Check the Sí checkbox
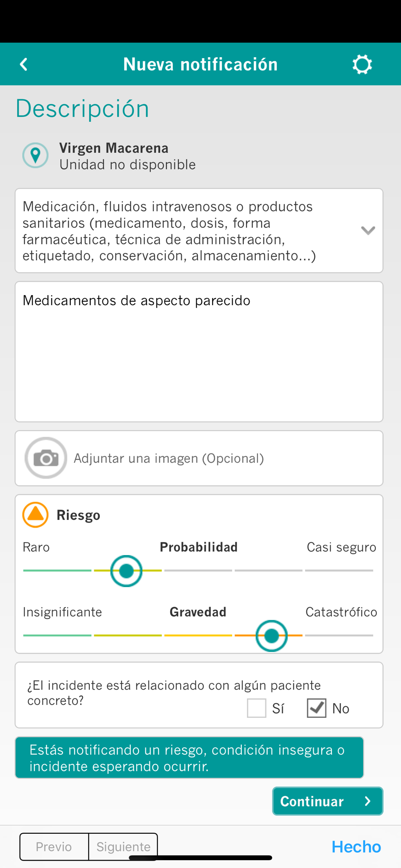Image resolution: width=401 pixels, height=868 pixels. [256, 708]
